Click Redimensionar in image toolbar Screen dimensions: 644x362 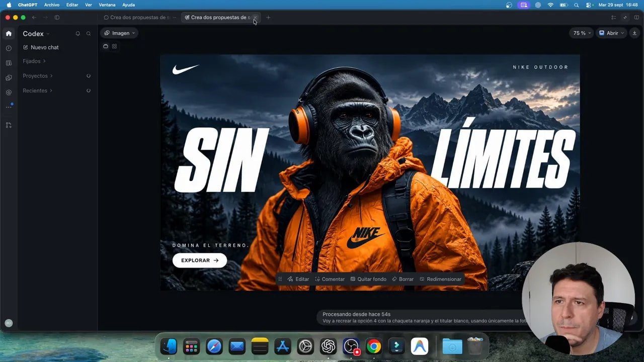pos(440,279)
